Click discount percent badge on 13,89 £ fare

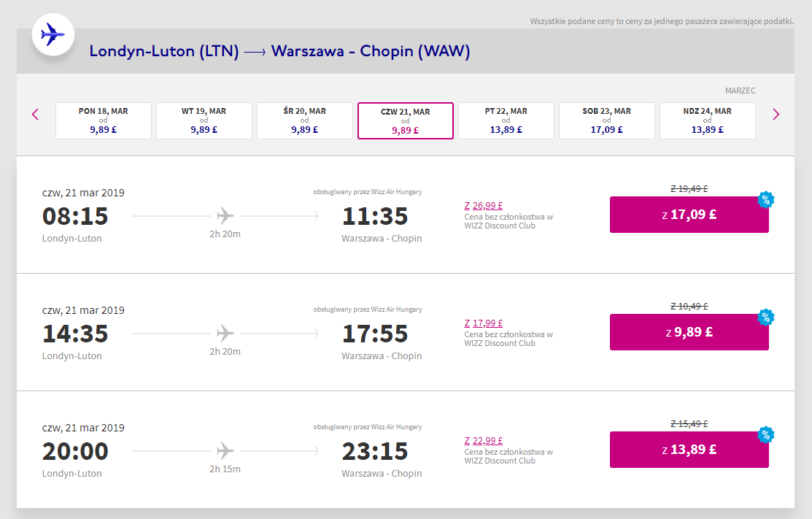click(x=765, y=435)
